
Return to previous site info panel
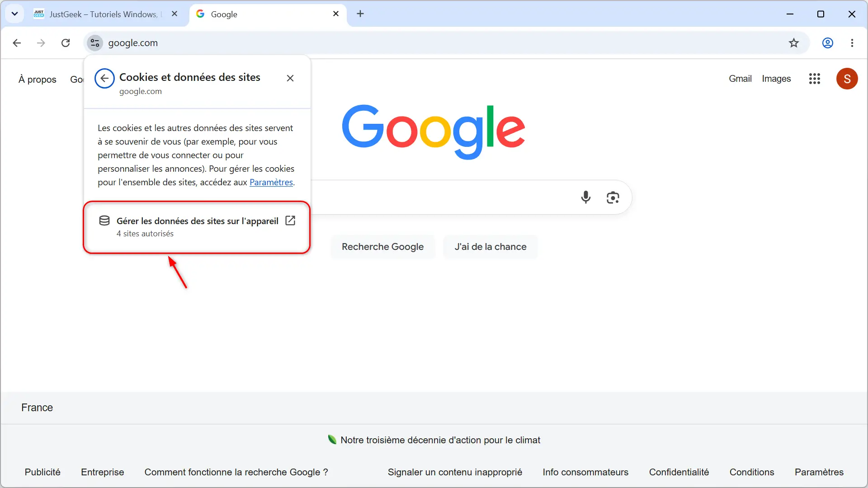pos(104,79)
